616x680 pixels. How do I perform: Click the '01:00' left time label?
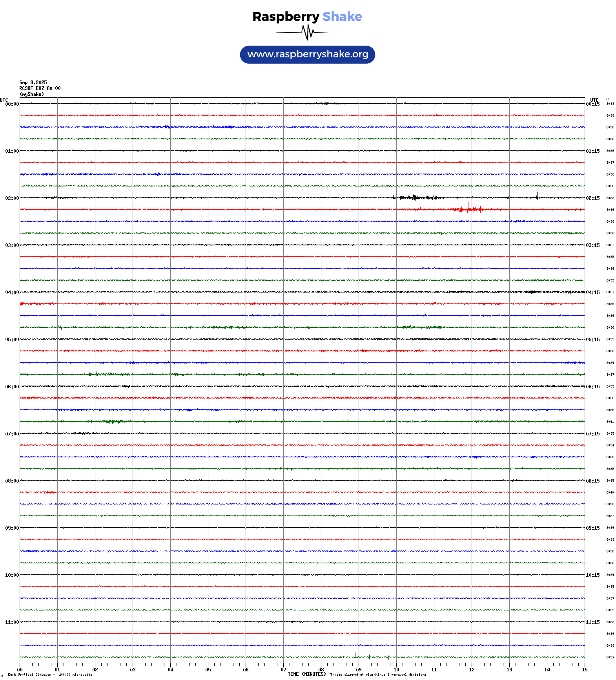point(12,151)
